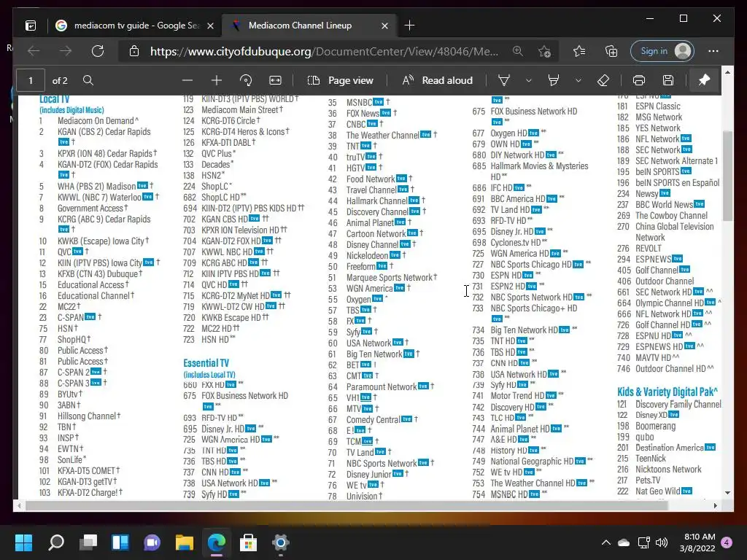Add this page to favorites
747x560 pixels.
(544, 51)
